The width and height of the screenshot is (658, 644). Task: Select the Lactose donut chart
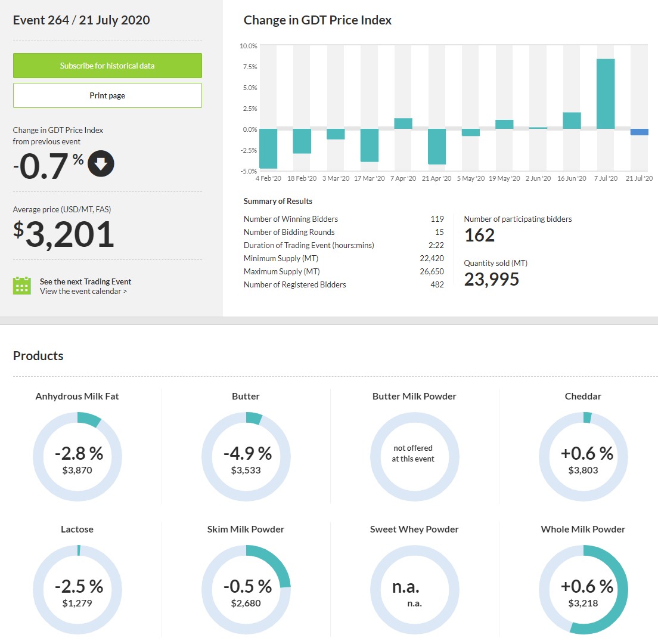(77, 589)
